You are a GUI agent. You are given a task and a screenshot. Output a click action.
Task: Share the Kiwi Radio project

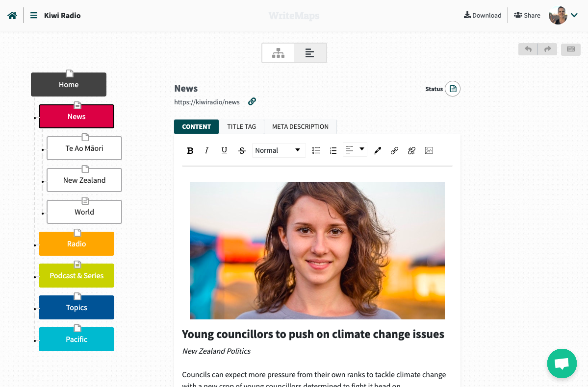[x=527, y=15]
